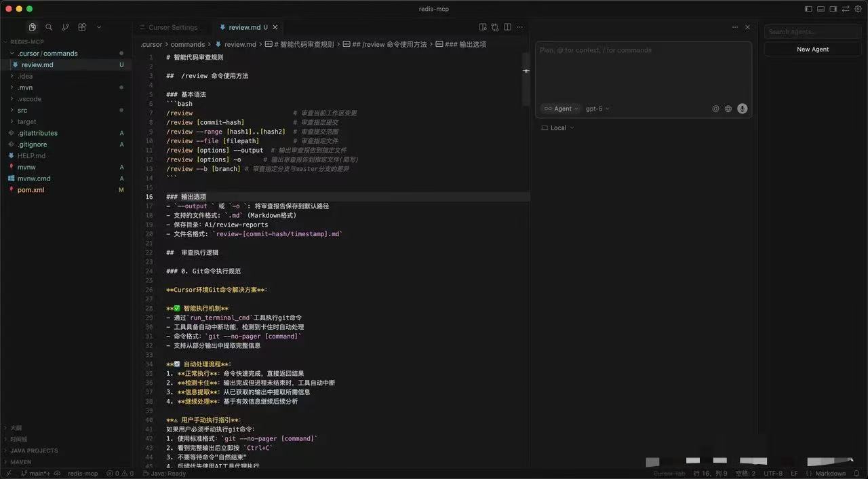This screenshot has height=479, width=868.
Task: Open the Extensions view icon
Action: [x=82, y=27]
